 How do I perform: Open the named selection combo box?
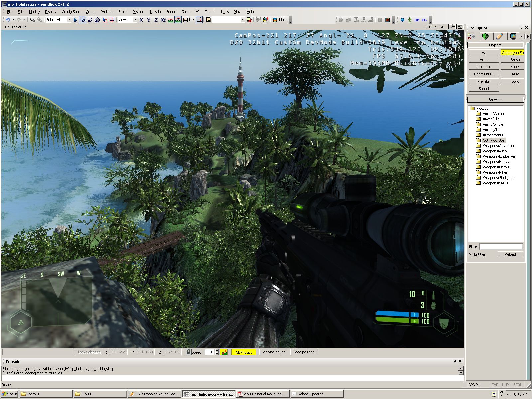(229, 20)
